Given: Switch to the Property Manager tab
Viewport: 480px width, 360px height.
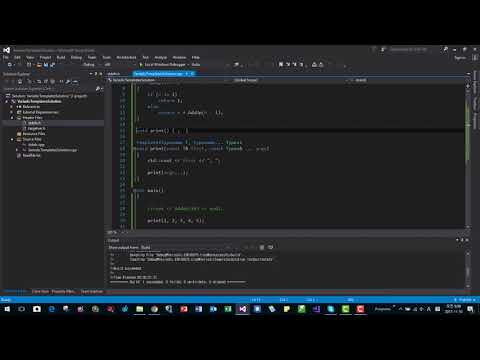Looking at the screenshot, I should coord(63,292).
